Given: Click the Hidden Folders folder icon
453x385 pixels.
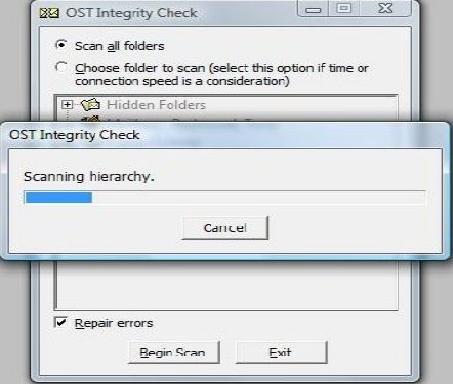Looking at the screenshot, I should (90, 104).
